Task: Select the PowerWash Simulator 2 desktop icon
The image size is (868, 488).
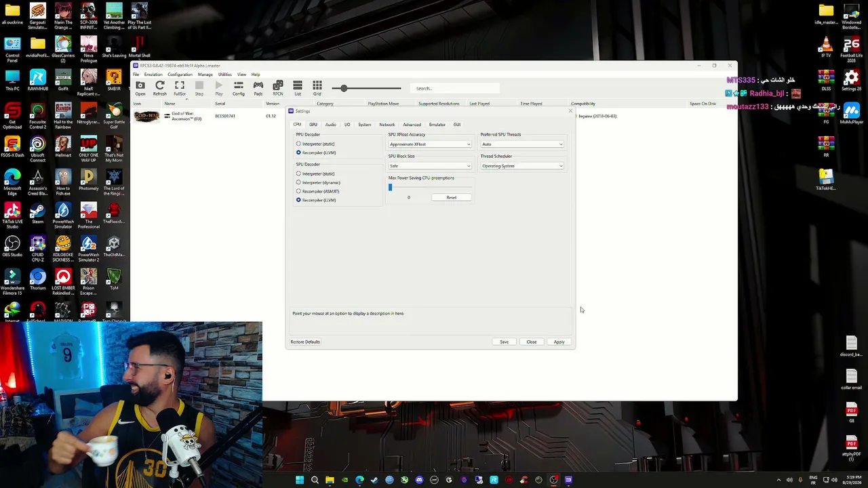Action: click(x=88, y=249)
